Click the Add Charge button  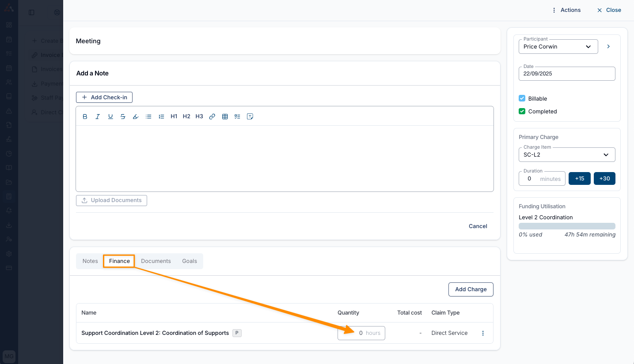point(471,289)
